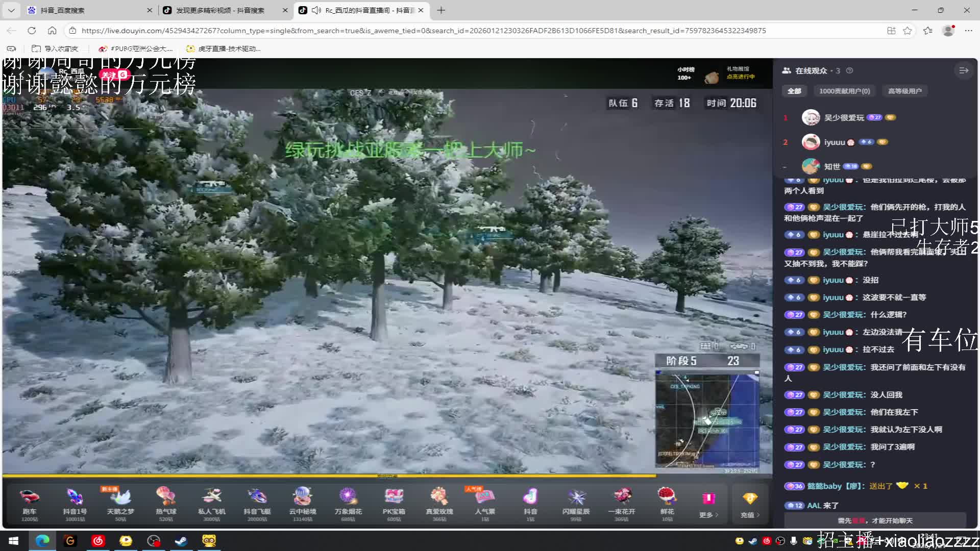Click the browser address bar URL
The width and height of the screenshot is (980, 551).
[x=424, y=31]
